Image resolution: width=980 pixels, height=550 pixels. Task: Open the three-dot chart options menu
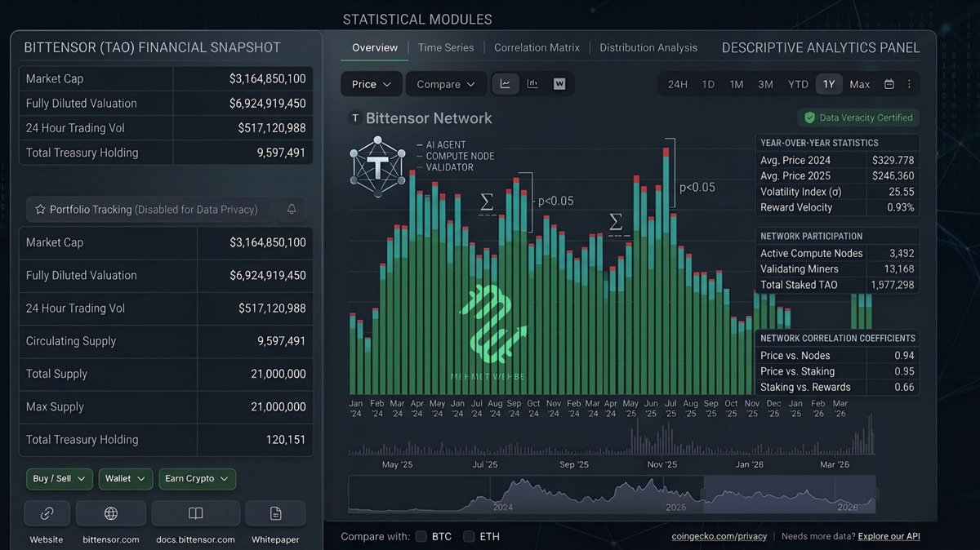[x=909, y=84]
